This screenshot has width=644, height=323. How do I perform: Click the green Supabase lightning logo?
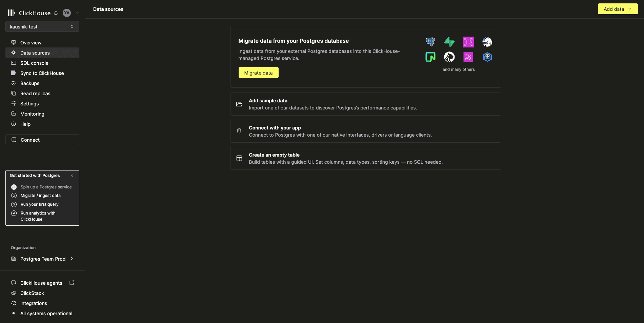tap(449, 42)
